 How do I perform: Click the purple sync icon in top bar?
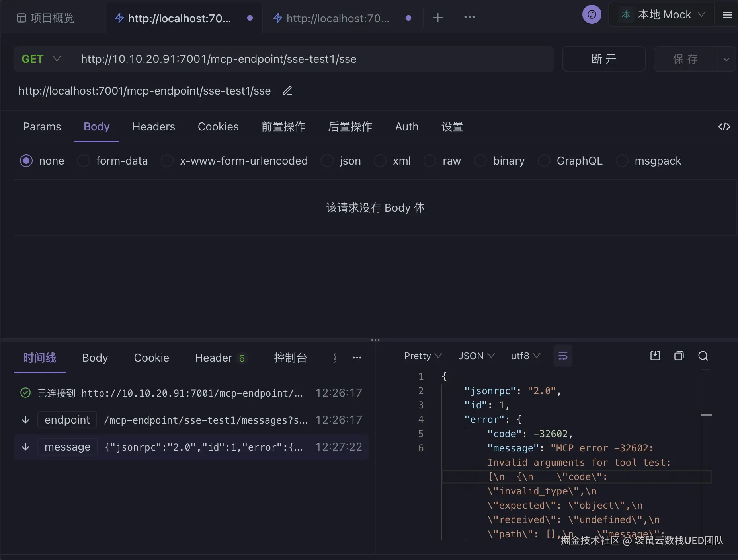592,15
